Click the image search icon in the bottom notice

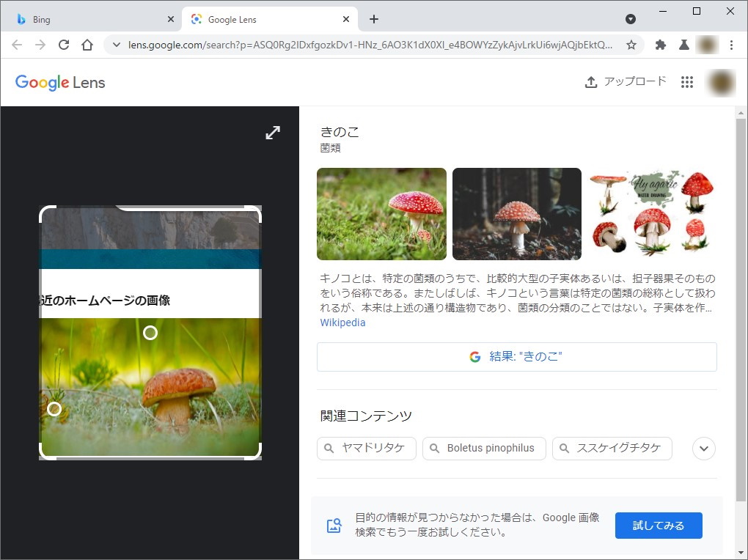[x=334, y=525]
